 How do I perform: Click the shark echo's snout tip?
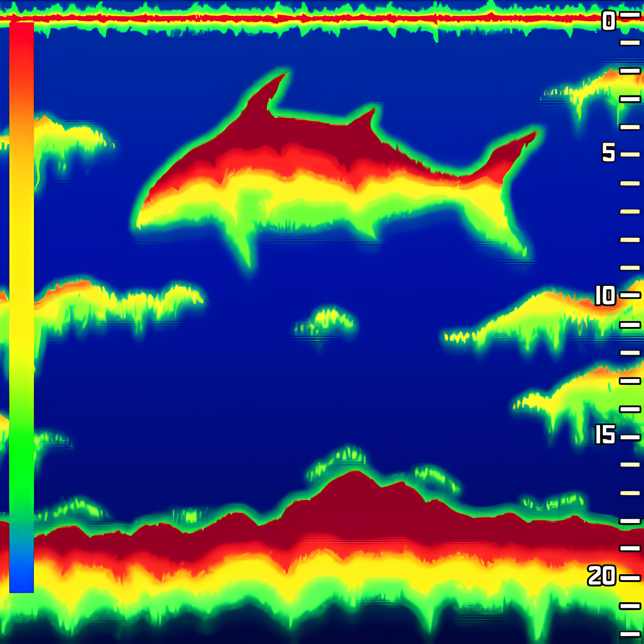[x=139, y=224]
